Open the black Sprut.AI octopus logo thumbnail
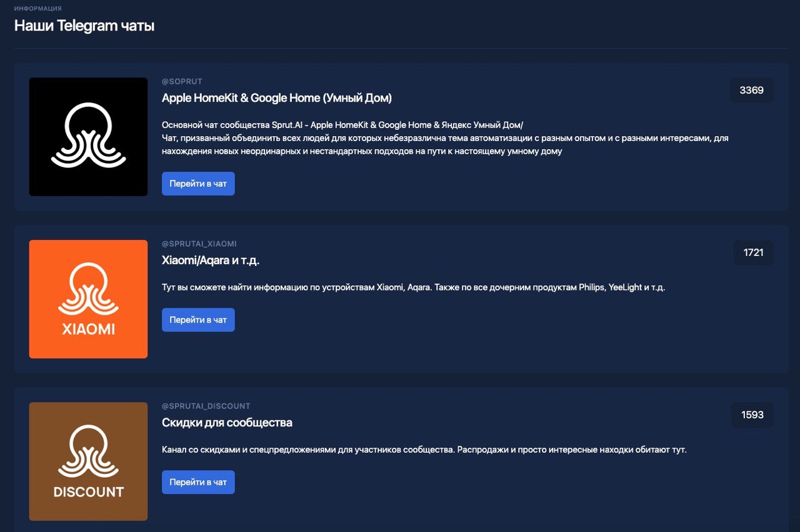The image size is (800, 532). 88,137
